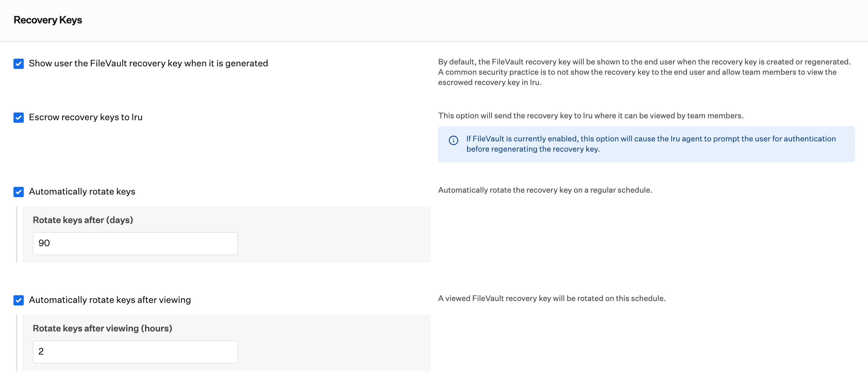
Task: Click the blue FileVault authentication notice text
Action: tap(651, 144)
